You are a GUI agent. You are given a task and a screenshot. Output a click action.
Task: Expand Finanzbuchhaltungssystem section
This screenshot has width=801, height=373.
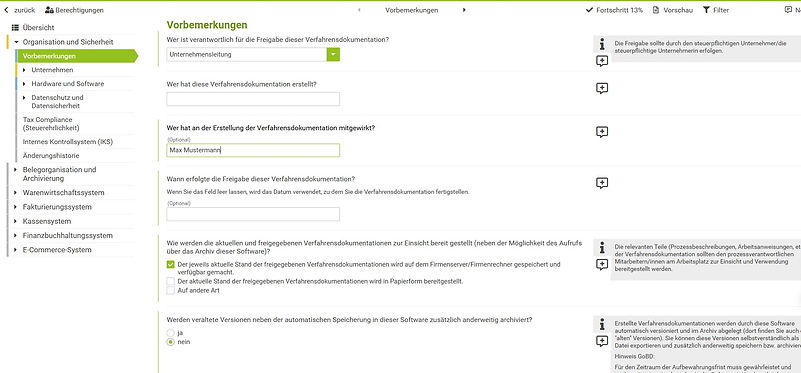16,236
